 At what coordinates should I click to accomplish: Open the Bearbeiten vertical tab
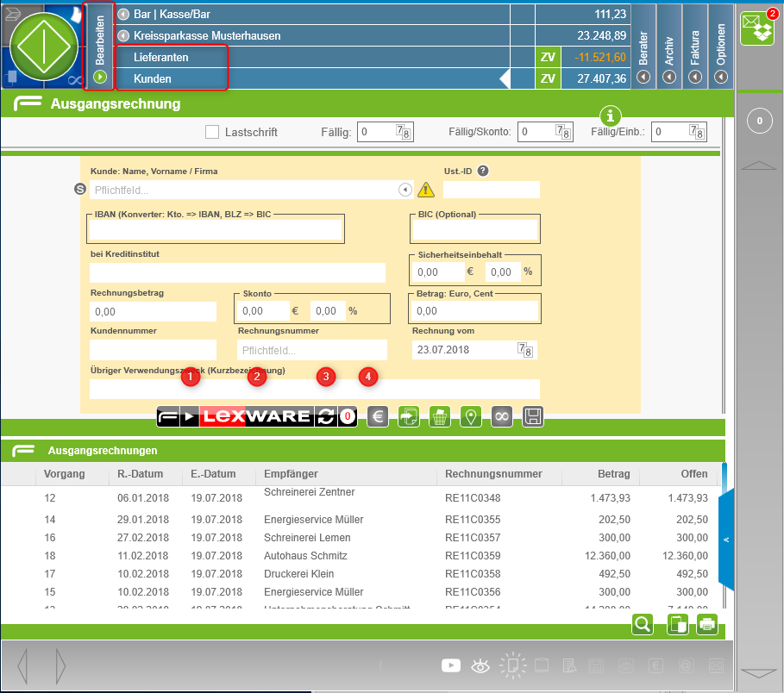coord(100,46)
